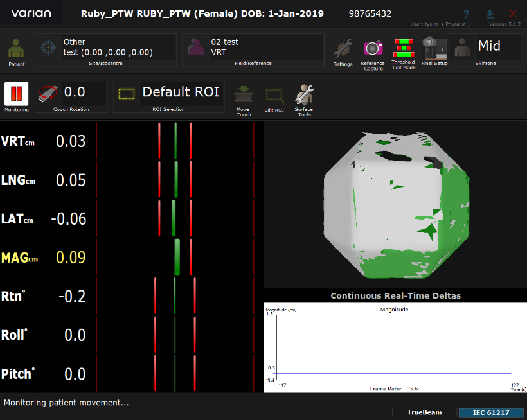Image resolution: width=527 pixels, height=420 pixels.
Task: Click the Reference Capture camera icon
Action: [x=373, y=49]
